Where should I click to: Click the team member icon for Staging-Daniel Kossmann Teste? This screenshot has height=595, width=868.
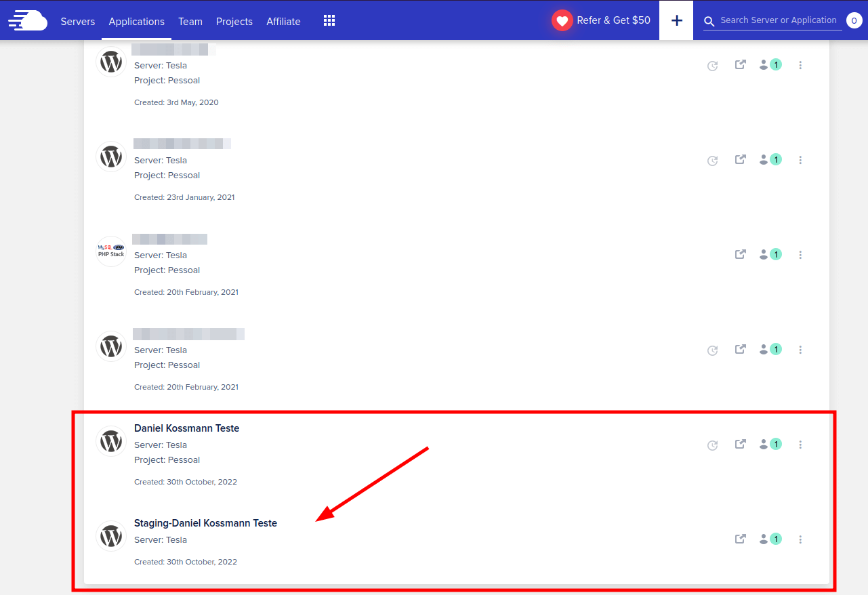[x=770, y=539]
